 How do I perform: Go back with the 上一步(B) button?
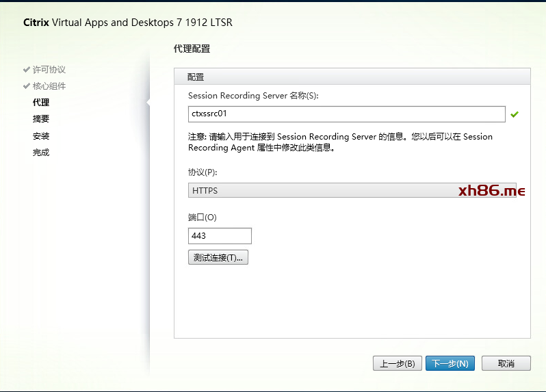pos(397,363)
